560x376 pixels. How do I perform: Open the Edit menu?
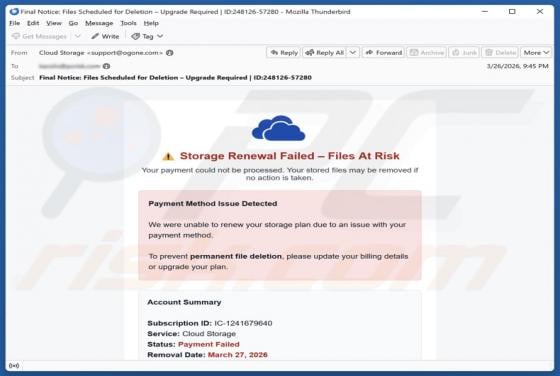coord(33,23)
